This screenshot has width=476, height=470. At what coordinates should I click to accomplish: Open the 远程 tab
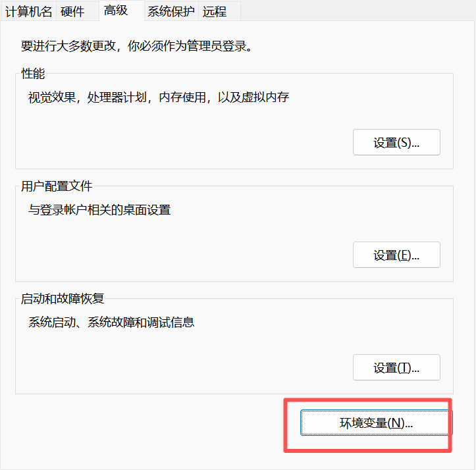(x=215, y=11)
